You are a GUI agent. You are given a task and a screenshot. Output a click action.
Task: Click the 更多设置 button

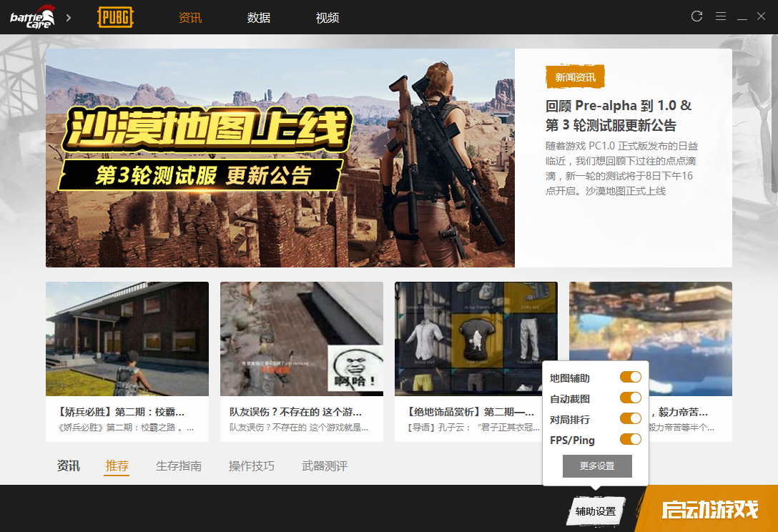(597, 466)
